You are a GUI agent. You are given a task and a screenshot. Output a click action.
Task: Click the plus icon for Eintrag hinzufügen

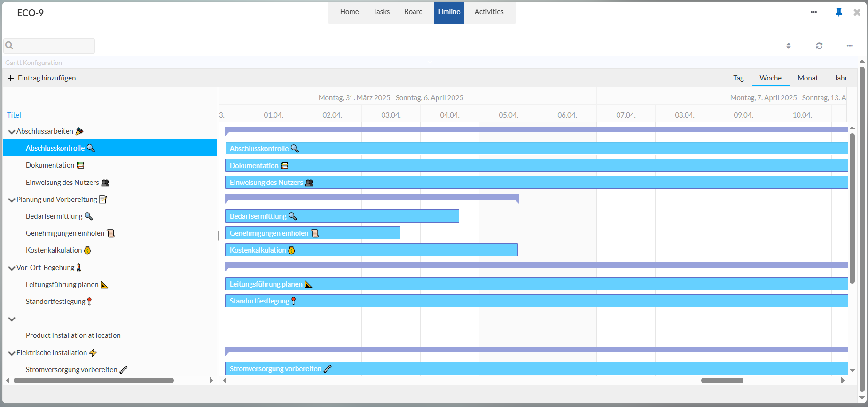point(11,78)
